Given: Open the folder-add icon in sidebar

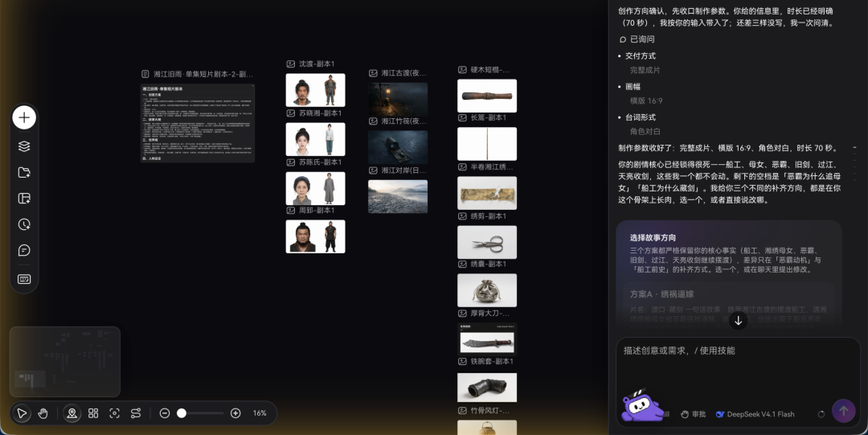Looking at the screenshot, I should pyautogui.click(x=24, y=172).
